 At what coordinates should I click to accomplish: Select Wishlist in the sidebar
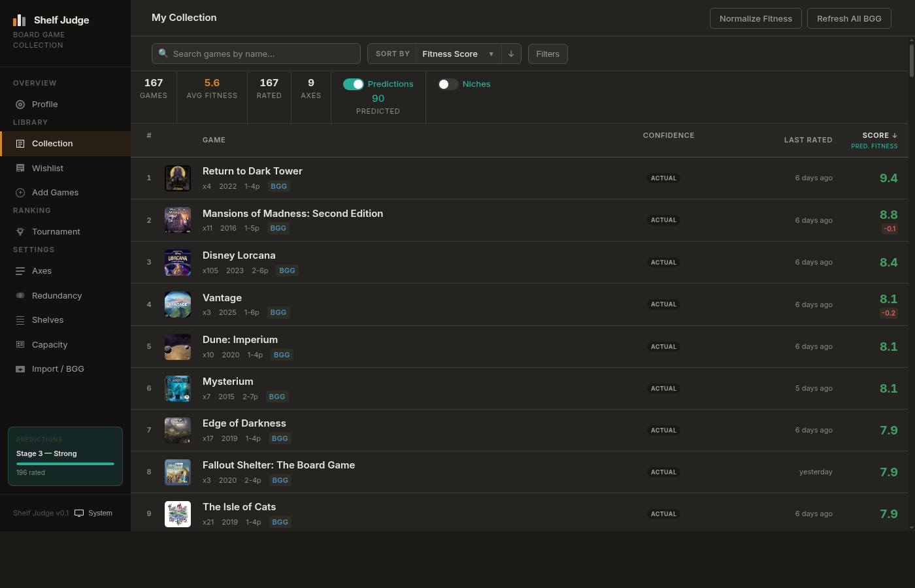pos(65,169)
